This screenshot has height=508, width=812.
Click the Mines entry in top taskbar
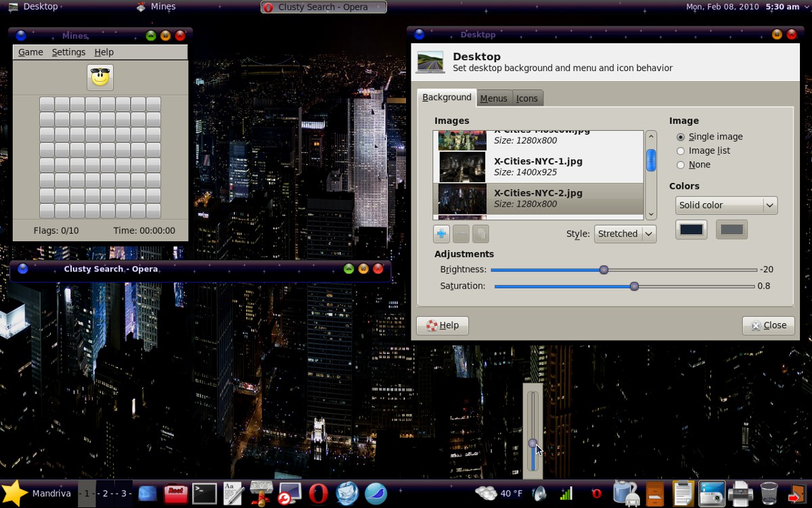click(156, 7)
